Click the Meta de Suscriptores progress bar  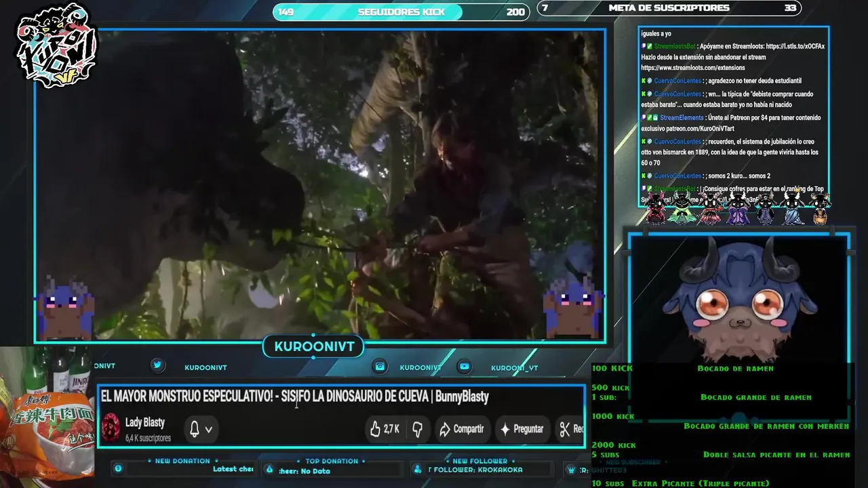point(669,8)
